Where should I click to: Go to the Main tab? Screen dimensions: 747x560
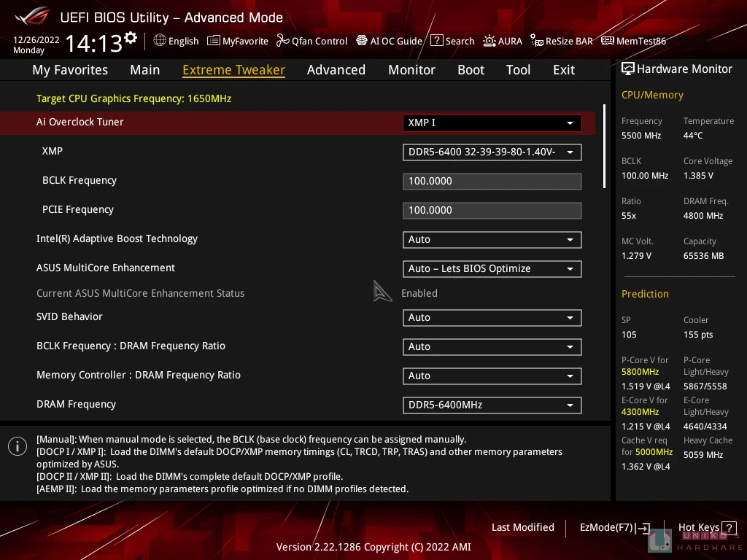pos(145,70)
